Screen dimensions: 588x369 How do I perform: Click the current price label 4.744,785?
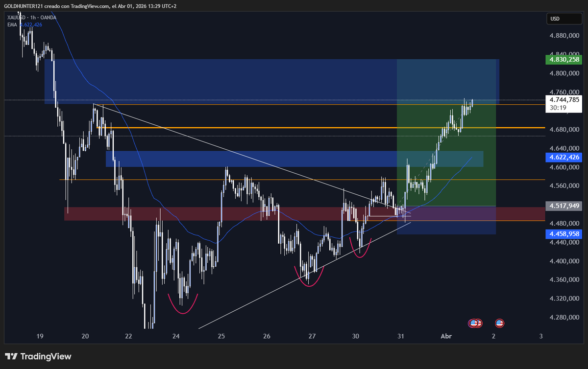(x=563, y=99)
